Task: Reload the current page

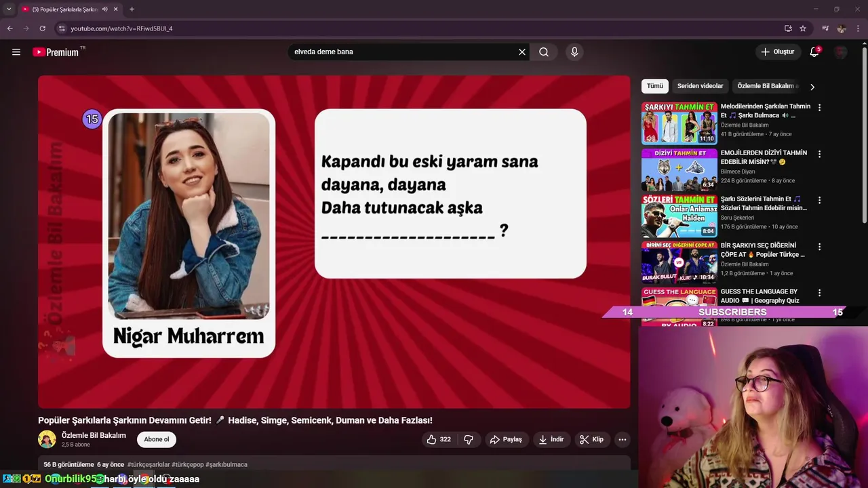Action: pos(42,28)
